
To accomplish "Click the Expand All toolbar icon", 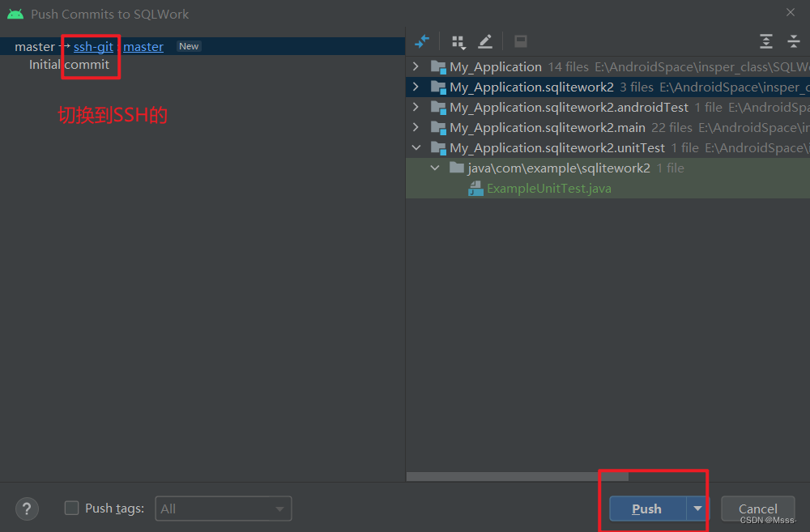I will click(766, 41).
